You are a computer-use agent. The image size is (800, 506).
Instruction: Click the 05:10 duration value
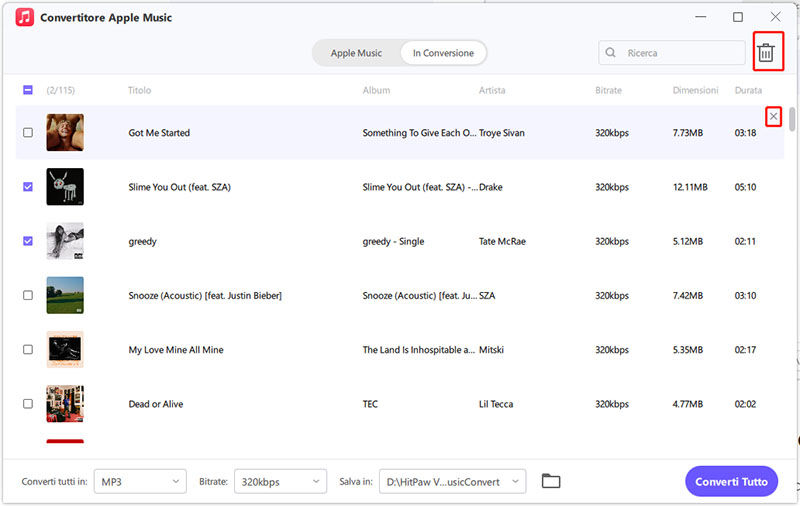tap(745, 187)
